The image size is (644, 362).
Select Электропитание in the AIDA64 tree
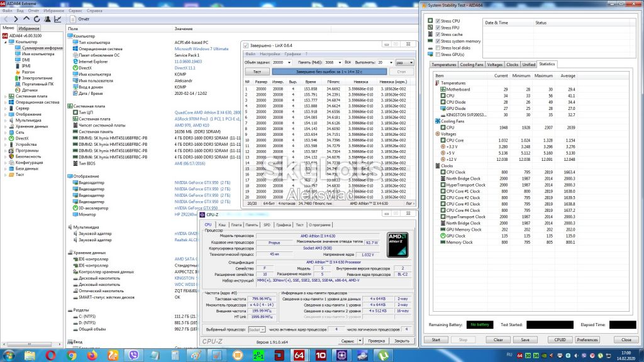(x=37, y=78)
